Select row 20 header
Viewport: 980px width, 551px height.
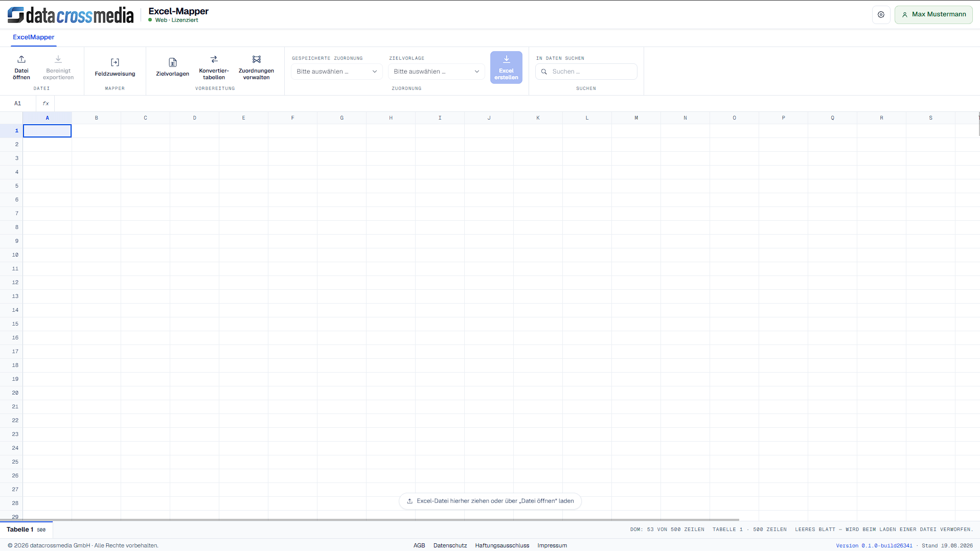pyautogui.click(x=11, y=393)
